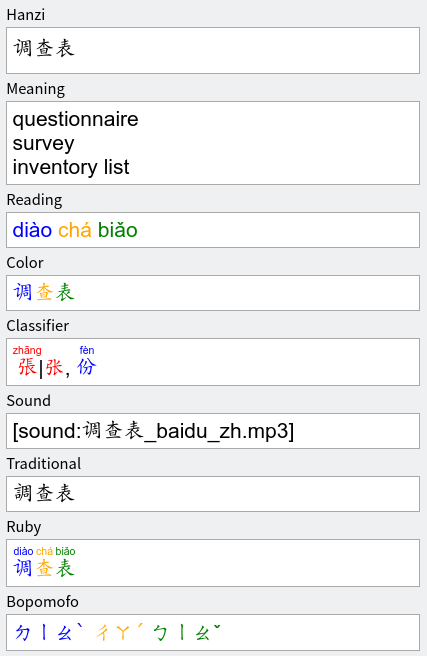Click the word 'questionnaire' in Meaning
The height and width of the screenshot is (656, 427).
(x=75, y=120)
